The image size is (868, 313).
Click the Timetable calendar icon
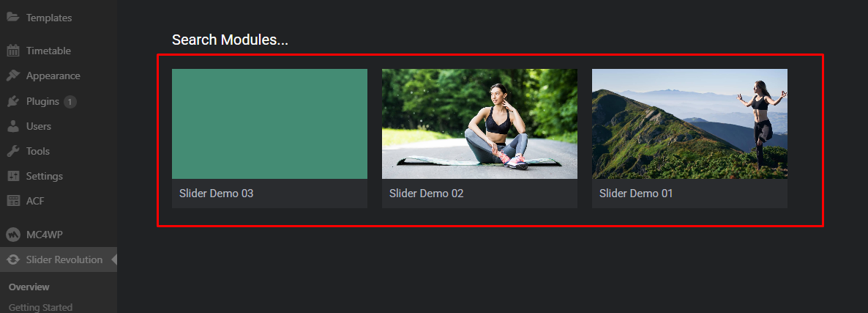(13, 51)
